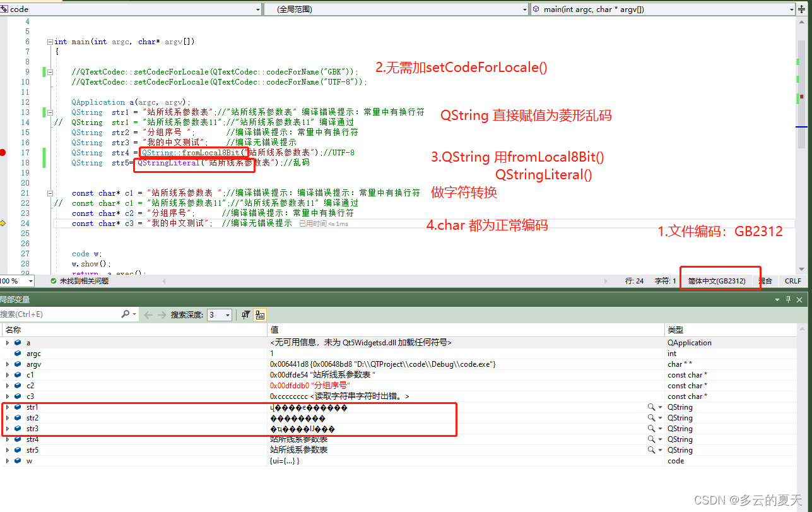
Task: Expand variable w in locals
Action: (x=8, y=461)
